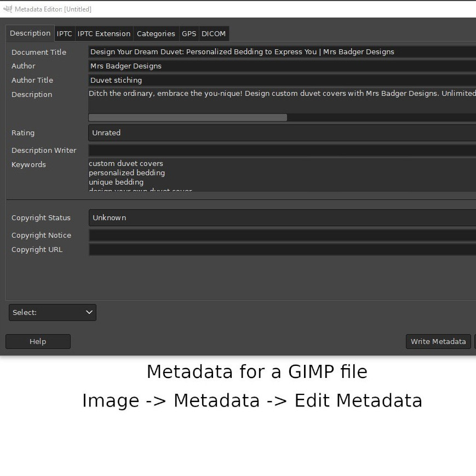Switch to the Description tab
Image resolution: width=476 pixels, height=476 pixels.
[30, 33]
